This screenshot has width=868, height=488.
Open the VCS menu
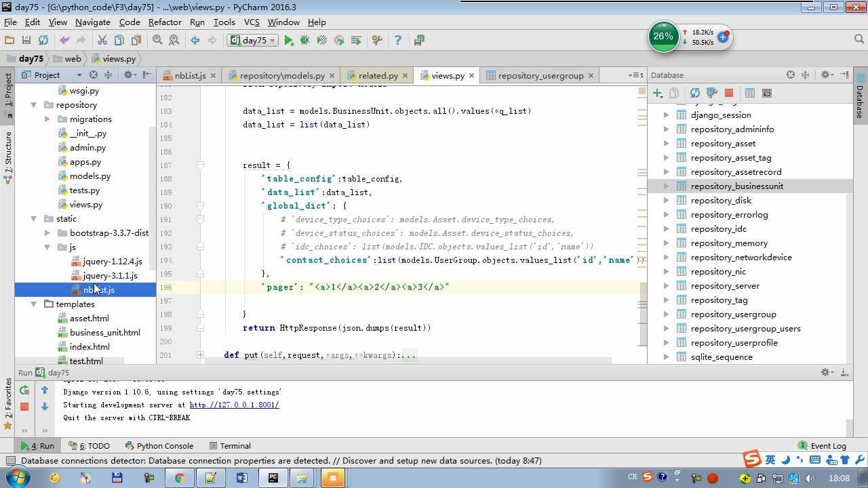click(x=252, y=22)
